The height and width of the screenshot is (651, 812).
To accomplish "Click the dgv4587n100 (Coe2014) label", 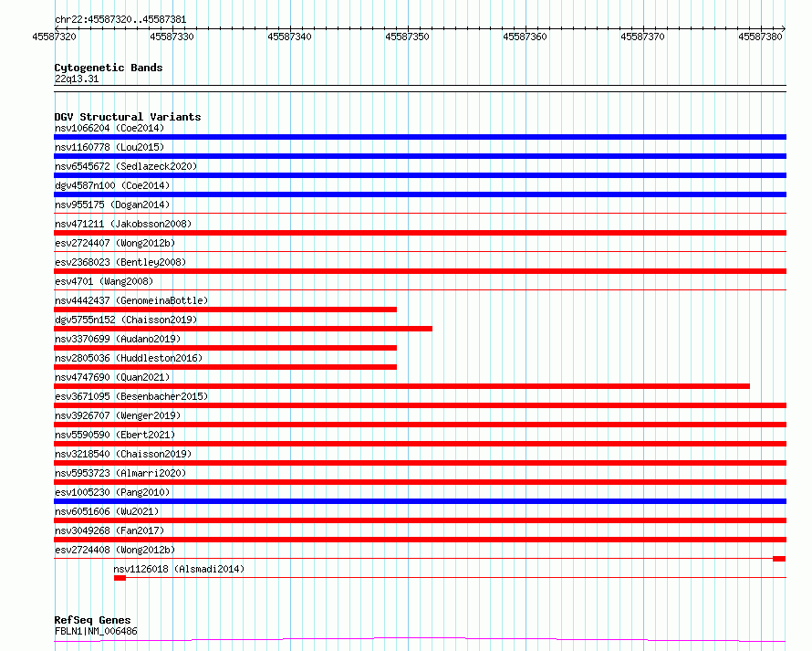I will (112, 185).
